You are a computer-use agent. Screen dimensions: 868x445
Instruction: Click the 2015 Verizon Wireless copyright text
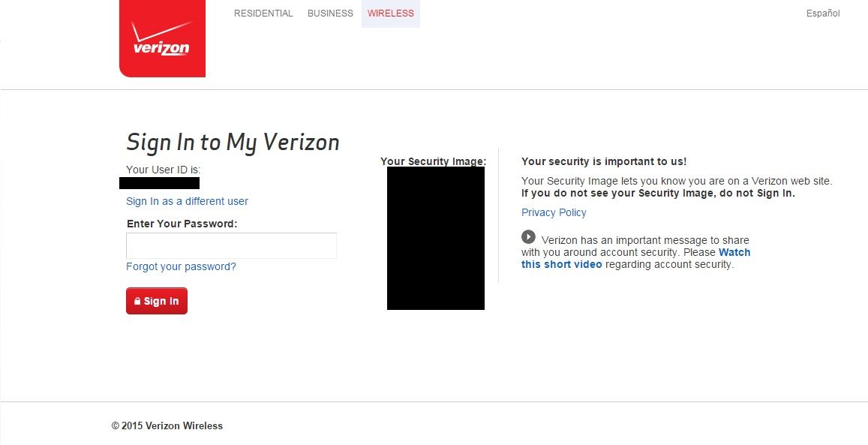click(x=167, y=425)
